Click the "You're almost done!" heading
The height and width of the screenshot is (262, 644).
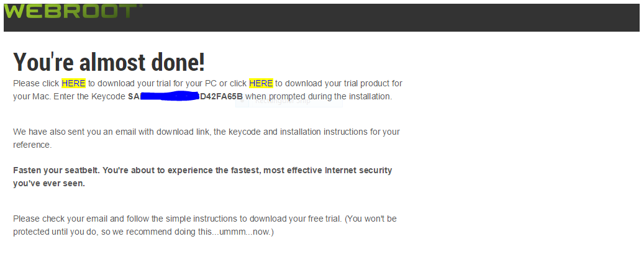(109, 62)
